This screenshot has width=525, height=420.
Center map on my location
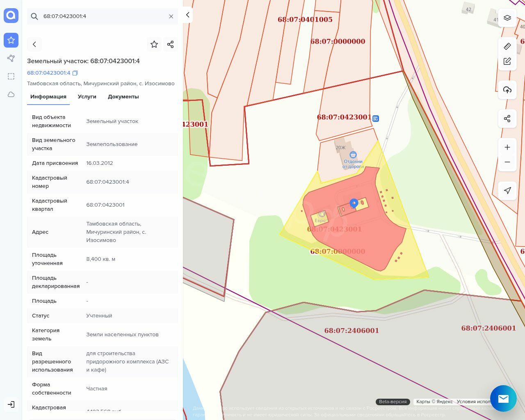pos(507,190)
